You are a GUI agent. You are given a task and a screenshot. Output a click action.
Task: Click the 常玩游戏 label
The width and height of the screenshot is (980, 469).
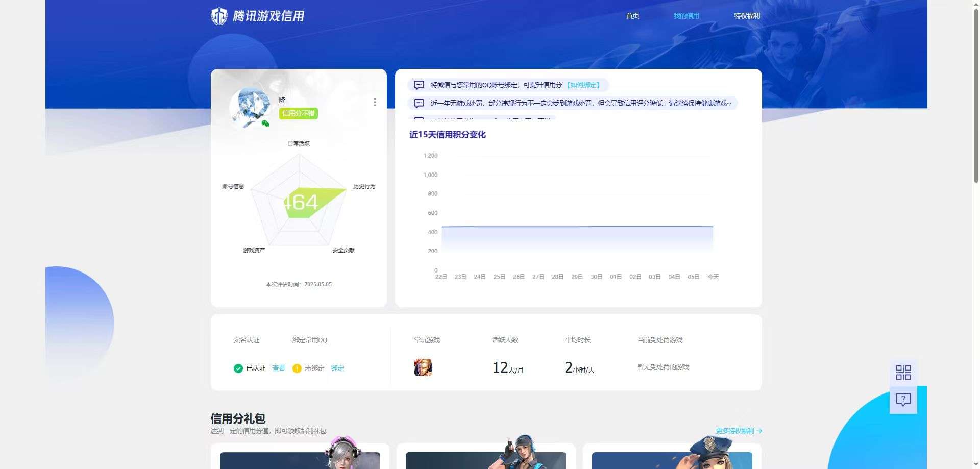click(x=427, y=340)
